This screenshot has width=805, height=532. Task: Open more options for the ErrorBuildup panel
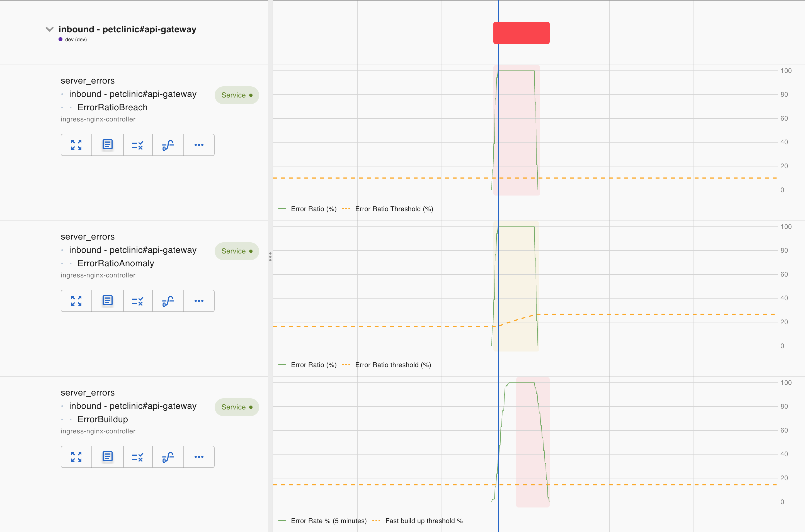[199, 457]
